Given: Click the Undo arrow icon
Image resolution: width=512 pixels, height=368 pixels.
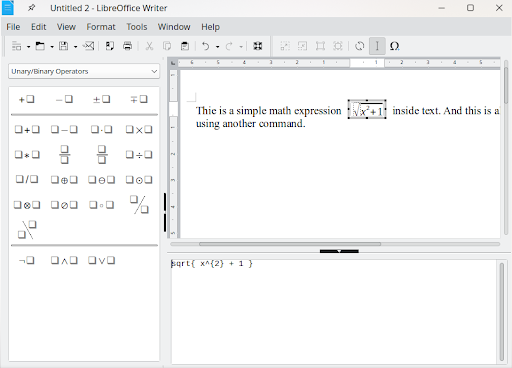Looking at the screenshot, I should click(206, 46).
